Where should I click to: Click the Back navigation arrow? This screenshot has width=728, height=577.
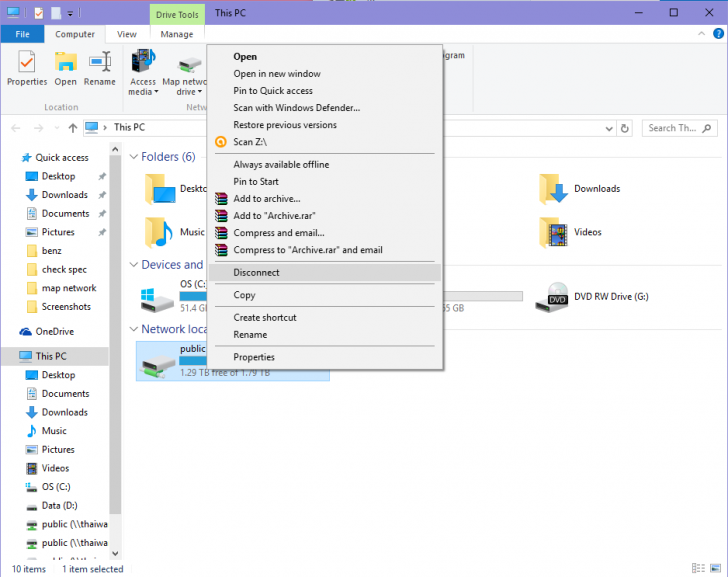(x=16, y=128)
